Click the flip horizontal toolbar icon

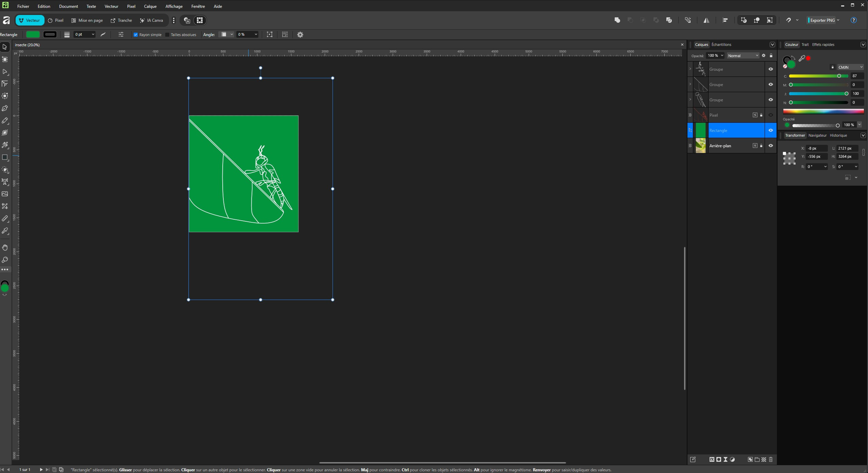(x=707, y=20)
